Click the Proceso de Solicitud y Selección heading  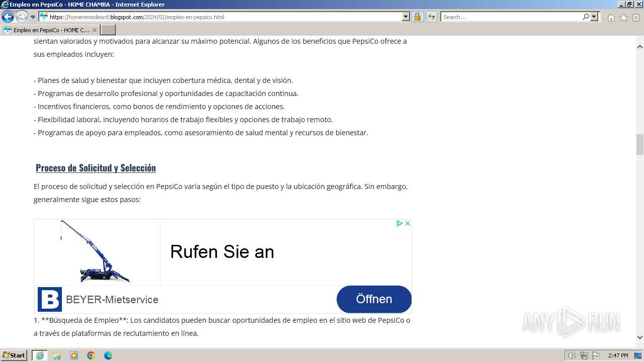pos(96,168)
